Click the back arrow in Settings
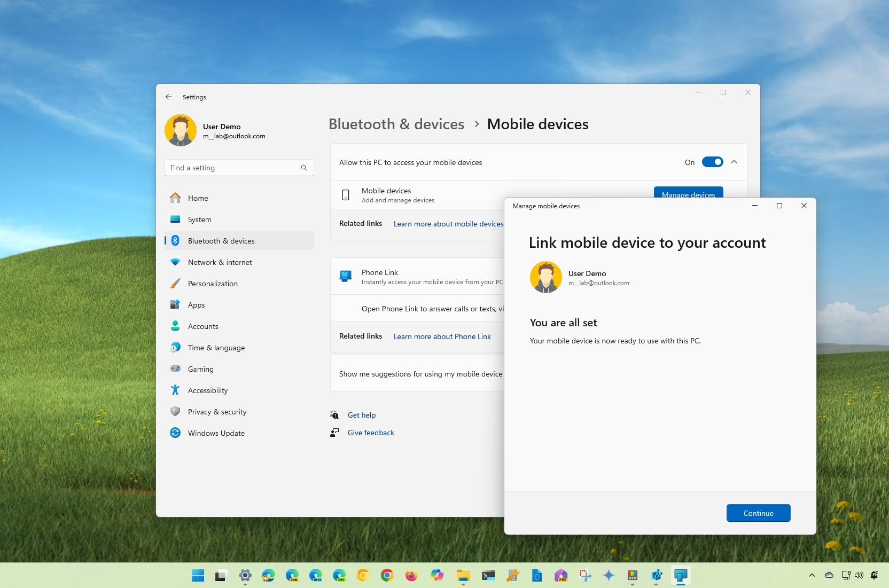 coord(169,97)
